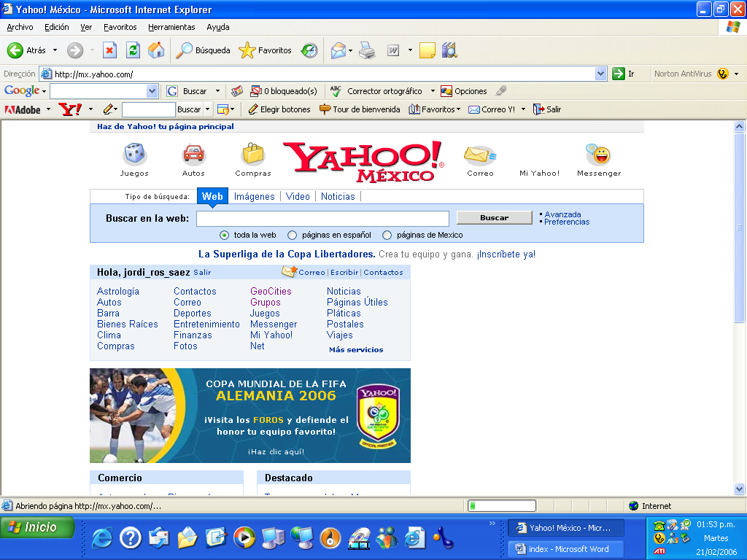
Task: Click the Atrás back arrow button
Action: pyautogui.click(x=15, y=50)
